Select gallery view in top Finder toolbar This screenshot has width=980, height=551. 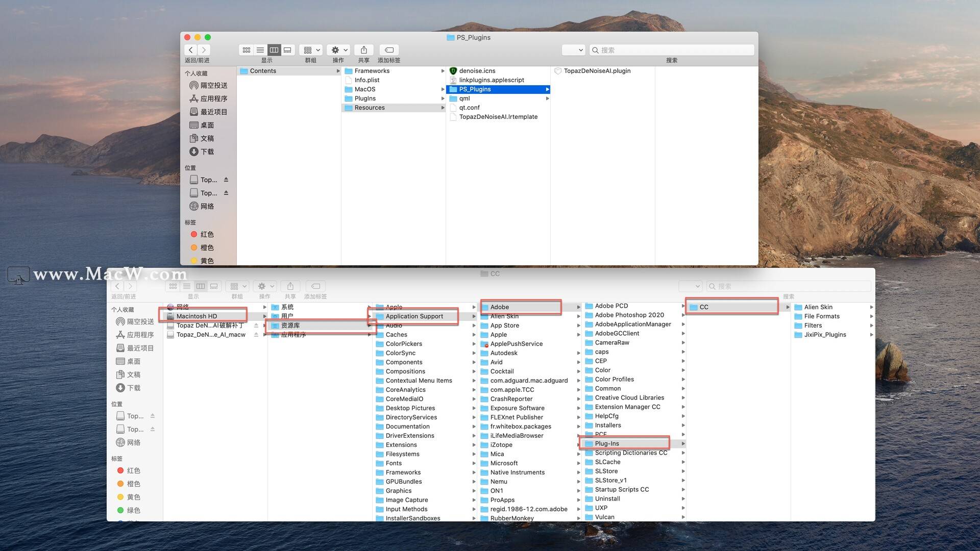(287, 50)
